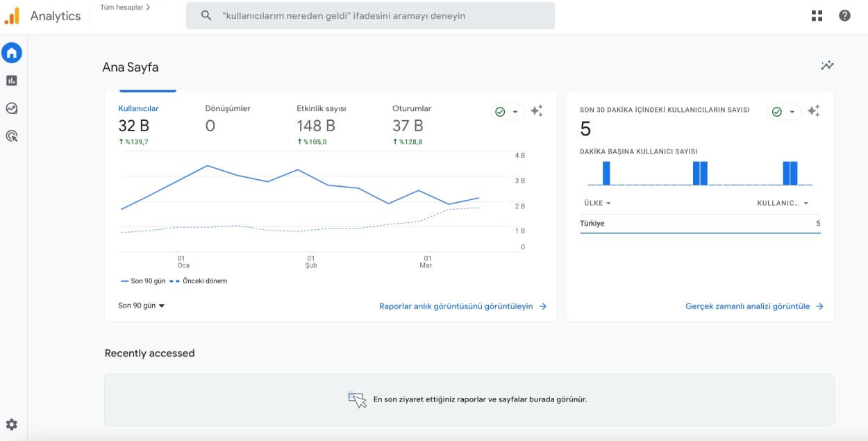Focus the search input field
This screenshot has width=868, height=441.
click(370, 15)
